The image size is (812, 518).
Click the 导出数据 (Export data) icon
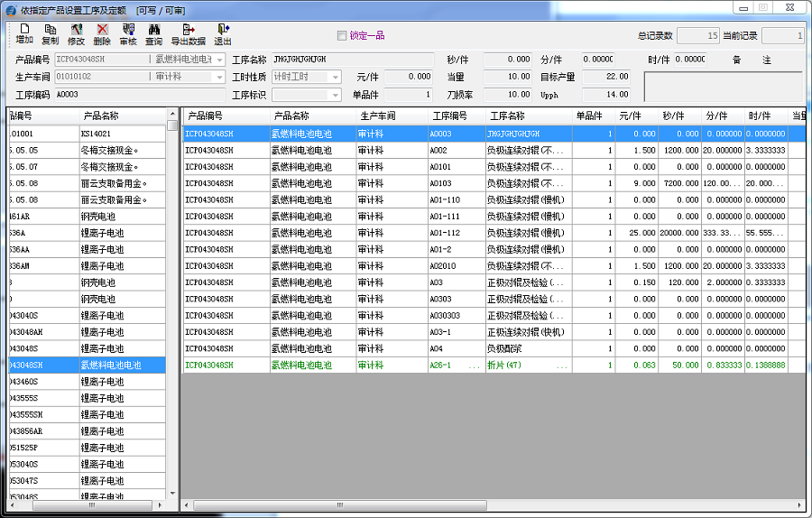189,34
